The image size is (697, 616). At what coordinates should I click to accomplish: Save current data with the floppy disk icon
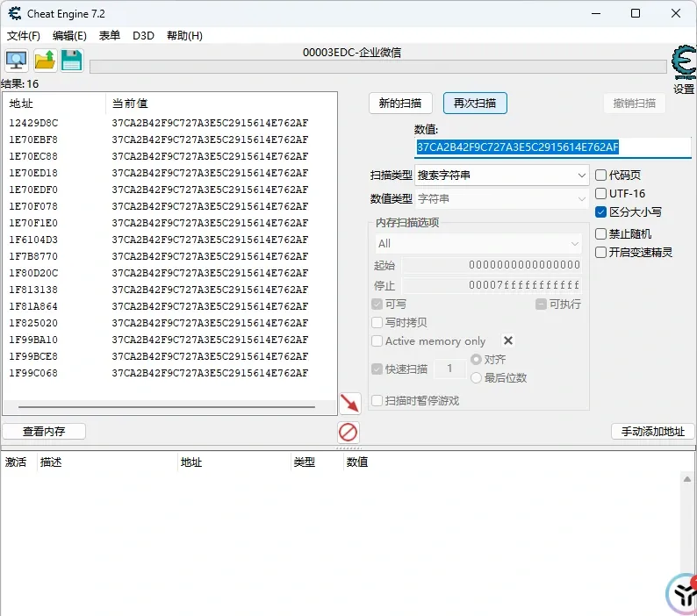click(x=72, y=61)
